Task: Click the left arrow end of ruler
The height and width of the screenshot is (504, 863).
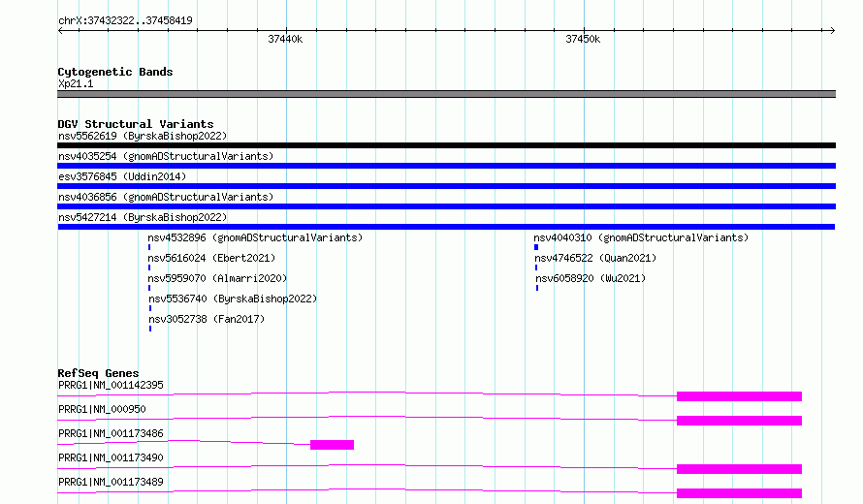Action: [60, 30]
